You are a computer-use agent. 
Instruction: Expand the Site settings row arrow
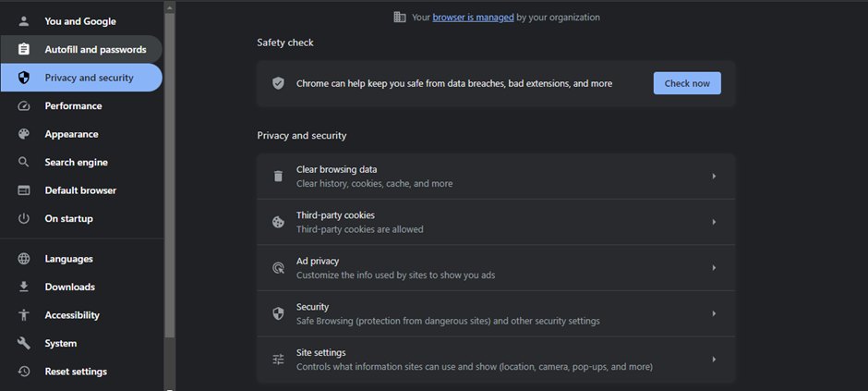click(714, 360)
